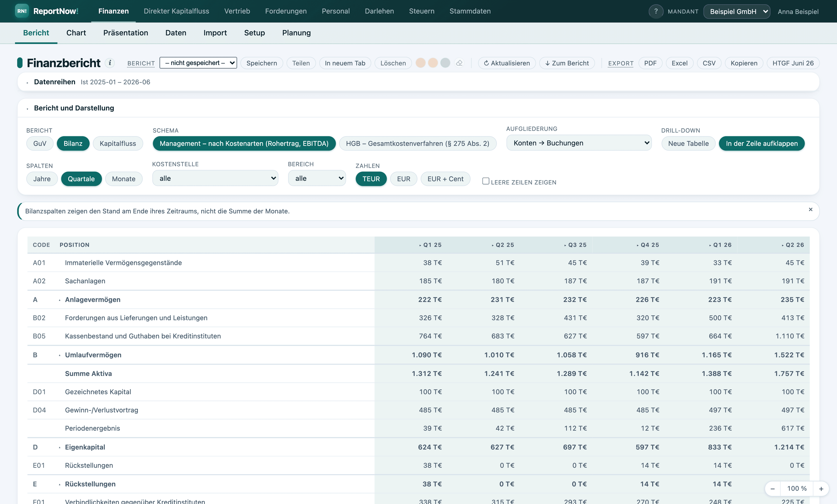Set number format to EUR + Cent
The width and height of the screenshot is (837, 504).
point(445,179)
